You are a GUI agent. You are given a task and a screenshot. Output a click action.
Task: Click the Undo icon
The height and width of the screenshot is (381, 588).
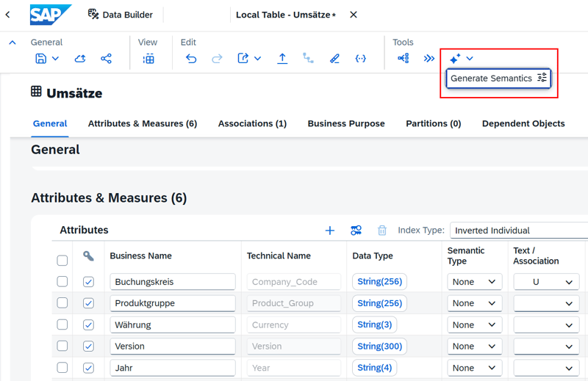tap(191, 59)
